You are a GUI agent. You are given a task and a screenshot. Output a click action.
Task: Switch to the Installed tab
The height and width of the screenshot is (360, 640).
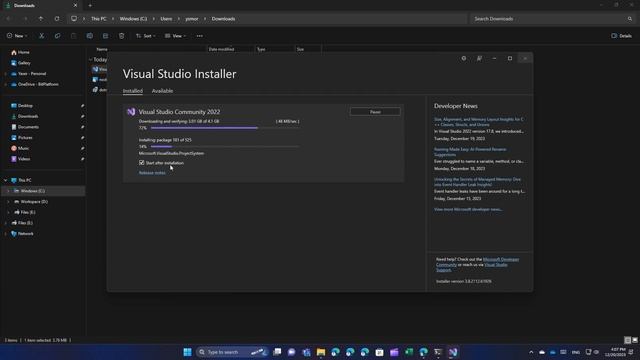[x=133, y=91]
